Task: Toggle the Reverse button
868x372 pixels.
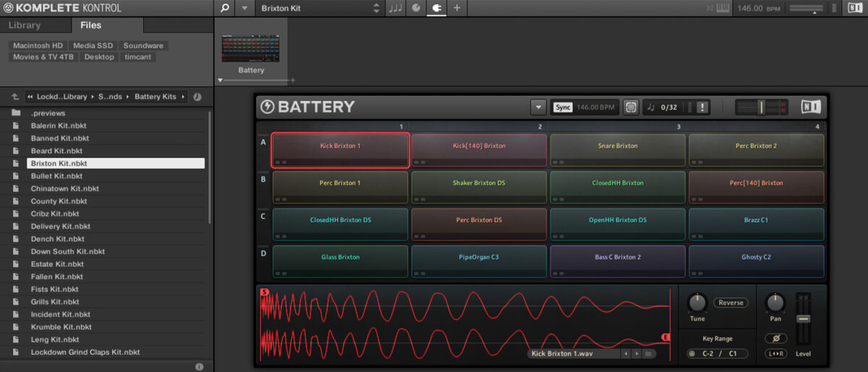Action: point(731,303)
